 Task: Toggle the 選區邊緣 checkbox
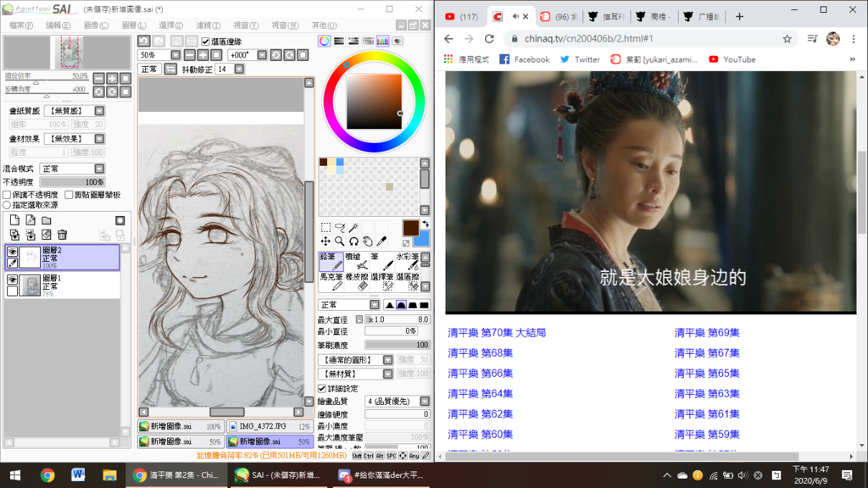coord(205,42)
